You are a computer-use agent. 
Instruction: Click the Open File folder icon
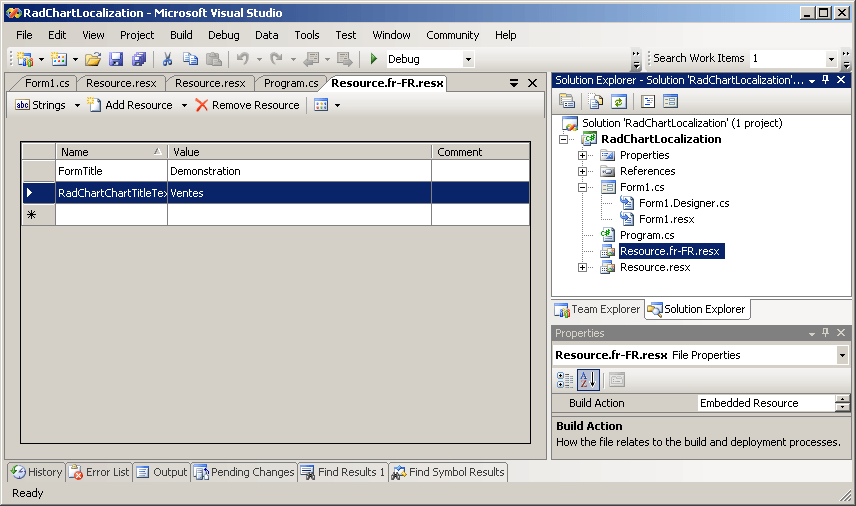coord(93,59)
